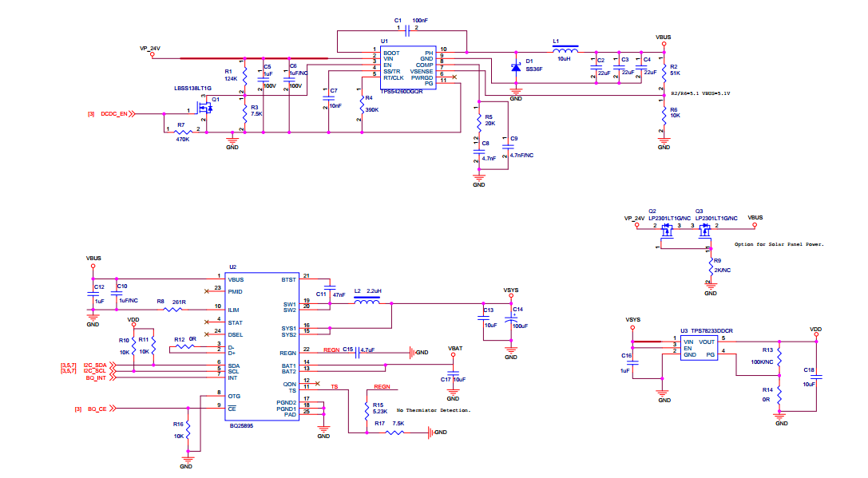868x478 pixels.
Task: Click the VOUT pin name in U3
Action: (x=707, y=342)
